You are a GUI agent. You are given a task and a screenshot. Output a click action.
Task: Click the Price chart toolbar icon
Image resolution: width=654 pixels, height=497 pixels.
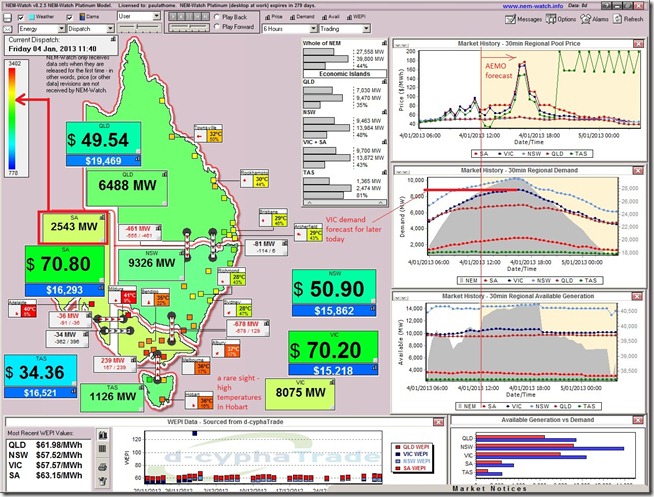pyautogui.click(x=267, y=17)
